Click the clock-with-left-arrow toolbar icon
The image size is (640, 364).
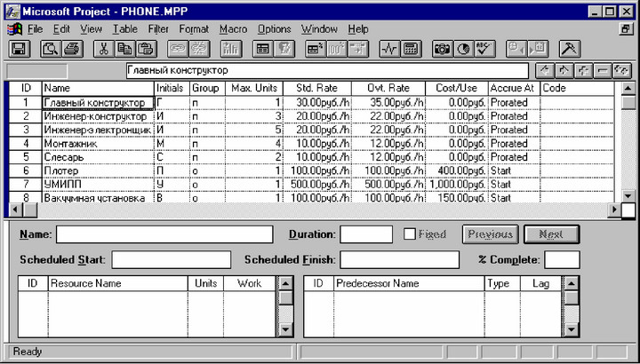click(x=516, y=49)
